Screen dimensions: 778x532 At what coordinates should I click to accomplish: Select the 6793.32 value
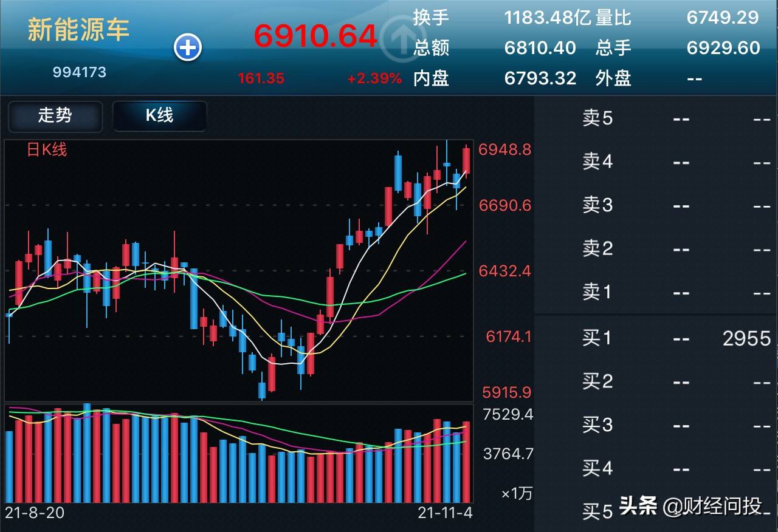540,78
